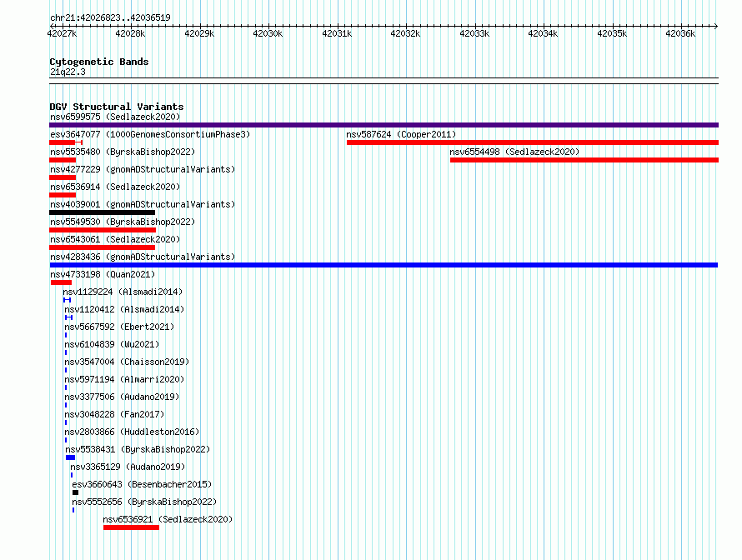Open nsv1129224 (Alsmadi2014) variant
742x560 pixels.
123,292
